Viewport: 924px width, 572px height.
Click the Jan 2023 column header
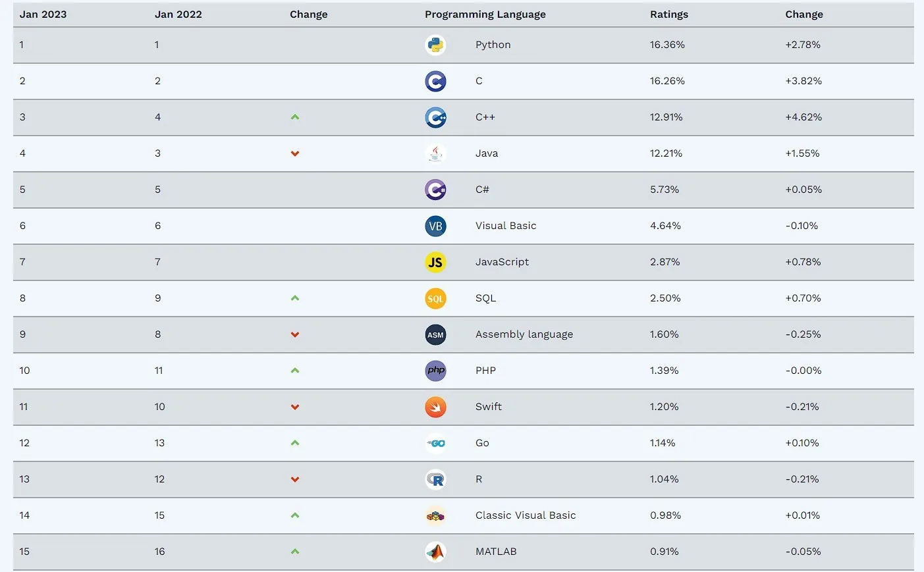43,14
